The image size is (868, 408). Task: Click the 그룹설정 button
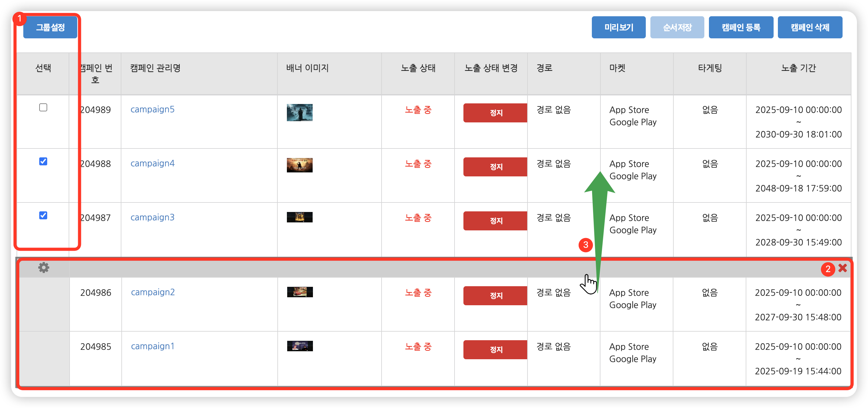[x=50, y=27]
